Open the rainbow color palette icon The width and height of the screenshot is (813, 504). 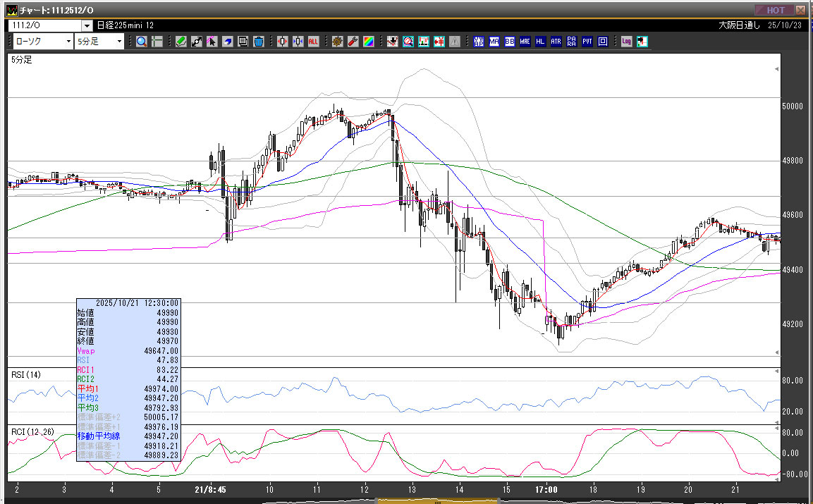pos(368,42)
